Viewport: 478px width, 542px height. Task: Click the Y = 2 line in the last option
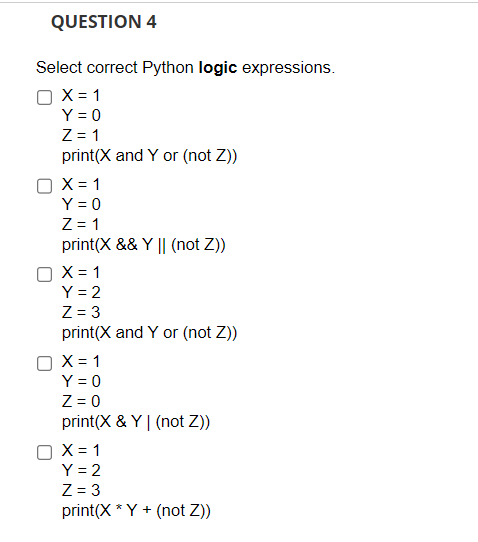coord(82,470)
